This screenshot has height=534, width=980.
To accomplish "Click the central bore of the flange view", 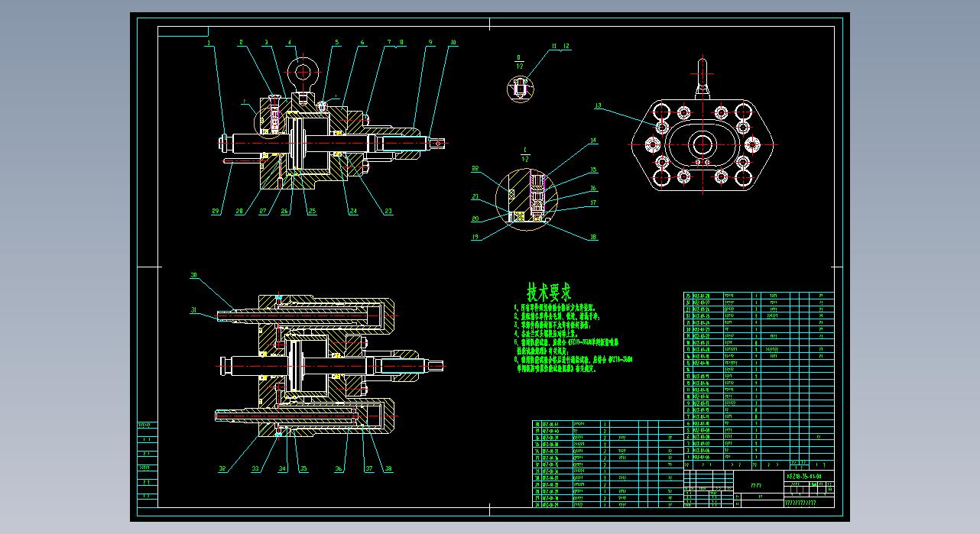I will (x=702, y=143).
